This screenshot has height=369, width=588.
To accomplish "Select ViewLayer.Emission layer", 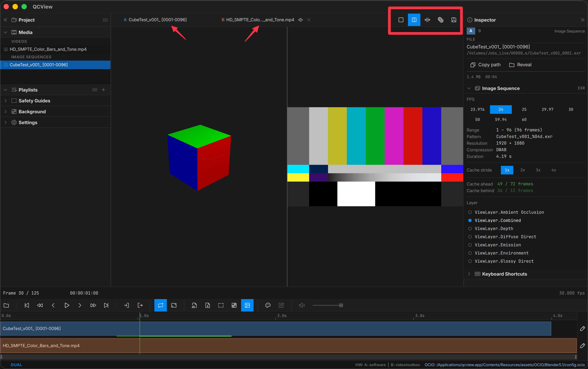I will (494, 245).
